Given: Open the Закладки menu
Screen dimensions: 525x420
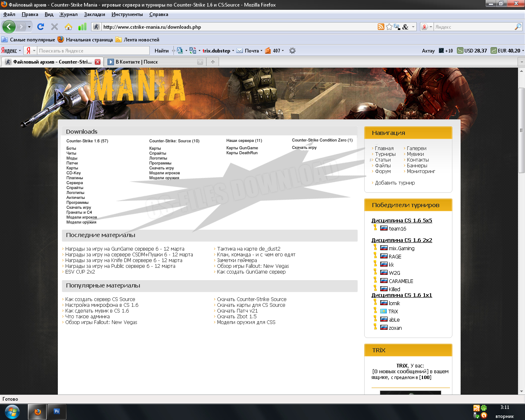Looking at the screenshot, I should pos(94,14).
